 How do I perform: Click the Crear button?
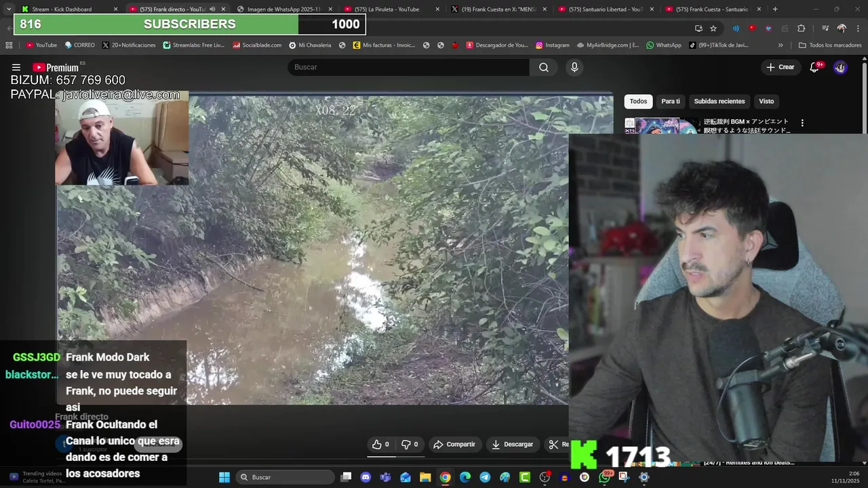point(780,67)
